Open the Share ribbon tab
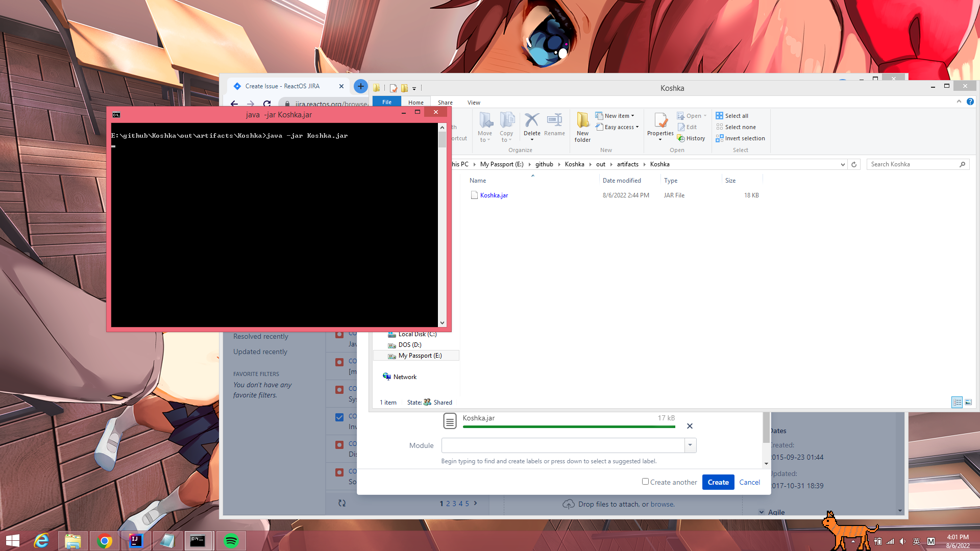The image size is (980, 551). tap(445, 103)
